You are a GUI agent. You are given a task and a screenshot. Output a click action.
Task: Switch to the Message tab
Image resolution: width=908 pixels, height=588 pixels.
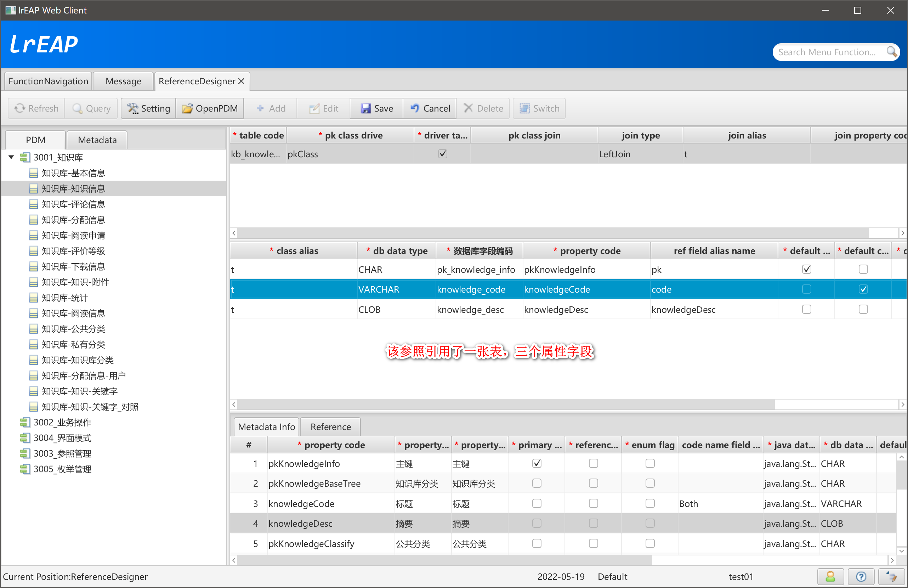pyautogui.click(x=123, y=81)
